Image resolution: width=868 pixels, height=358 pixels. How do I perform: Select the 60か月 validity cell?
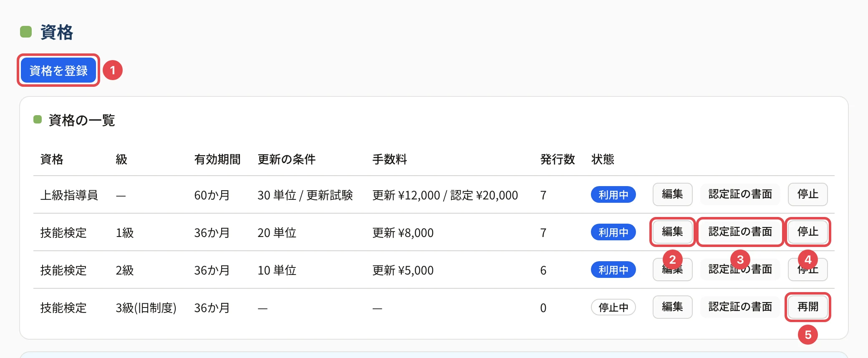[212, 195]
